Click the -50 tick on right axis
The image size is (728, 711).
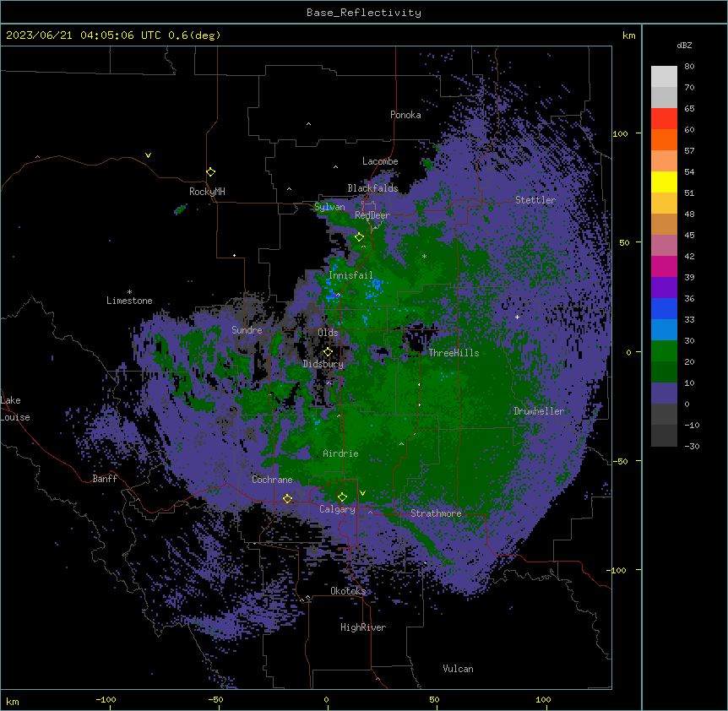pyautogui.click(x=620, y=461)
